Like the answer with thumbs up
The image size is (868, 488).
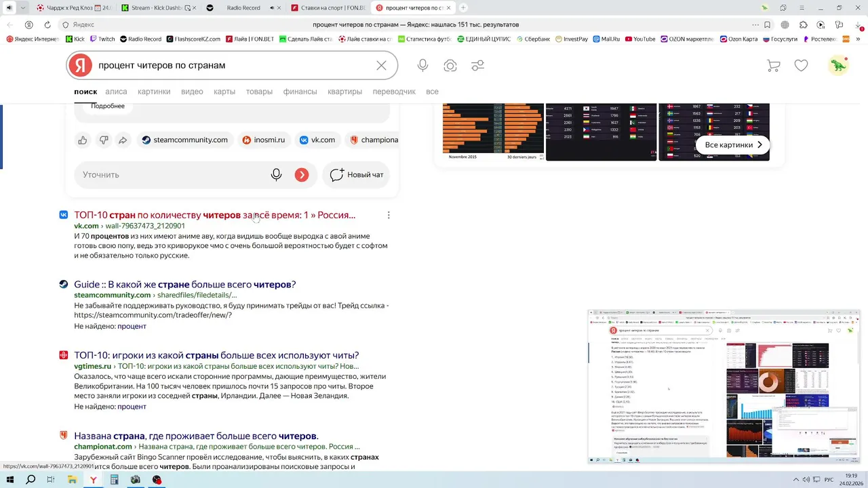pos(83,140)
